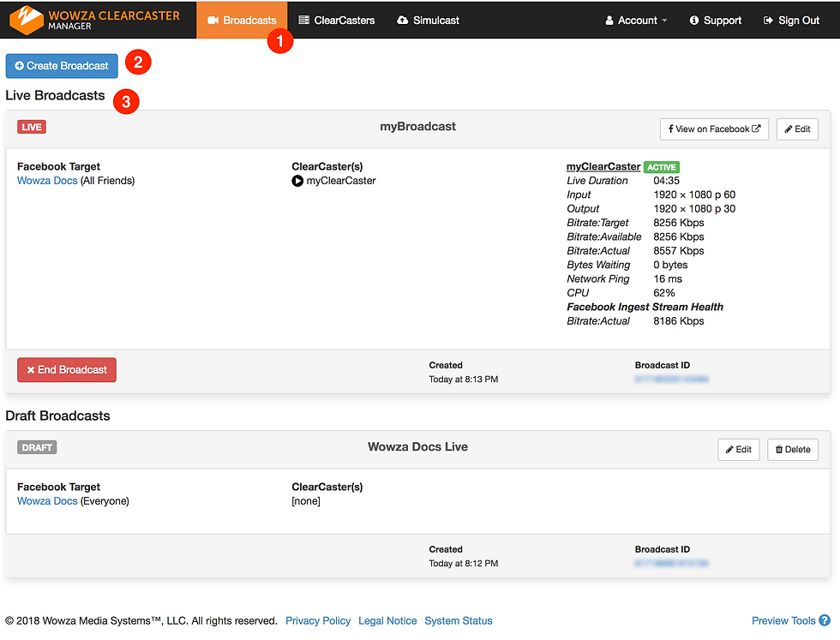This screenshot has width=840, height=640.
Task: Click Sign Out
Action: [791, 21]
